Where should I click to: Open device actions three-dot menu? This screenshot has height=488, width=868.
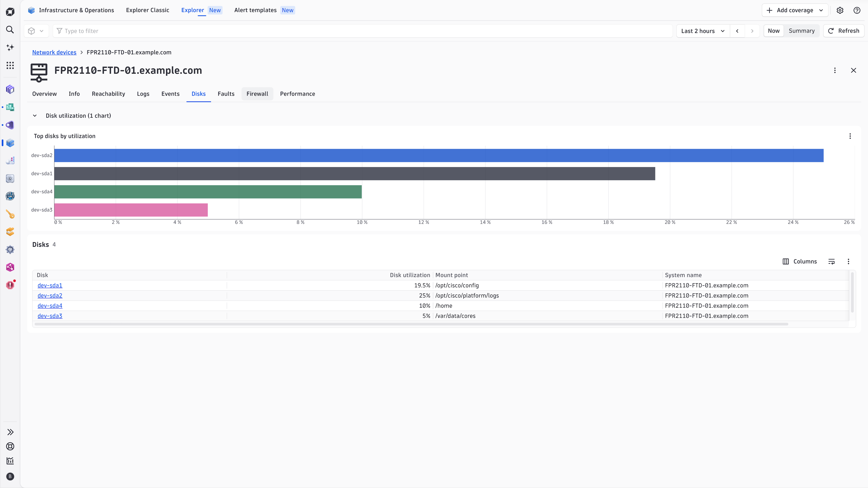pyautogui.click(x=835, y=70)
